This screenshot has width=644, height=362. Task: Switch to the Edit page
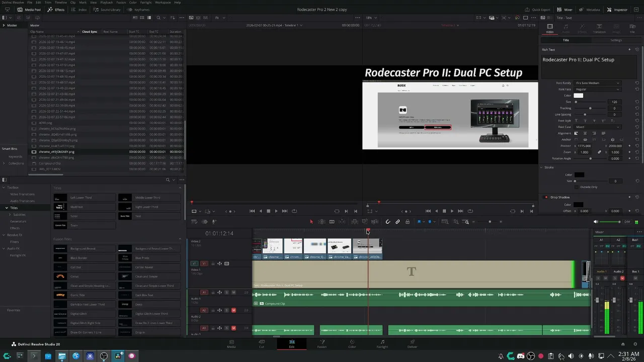[x=291, y=344]
